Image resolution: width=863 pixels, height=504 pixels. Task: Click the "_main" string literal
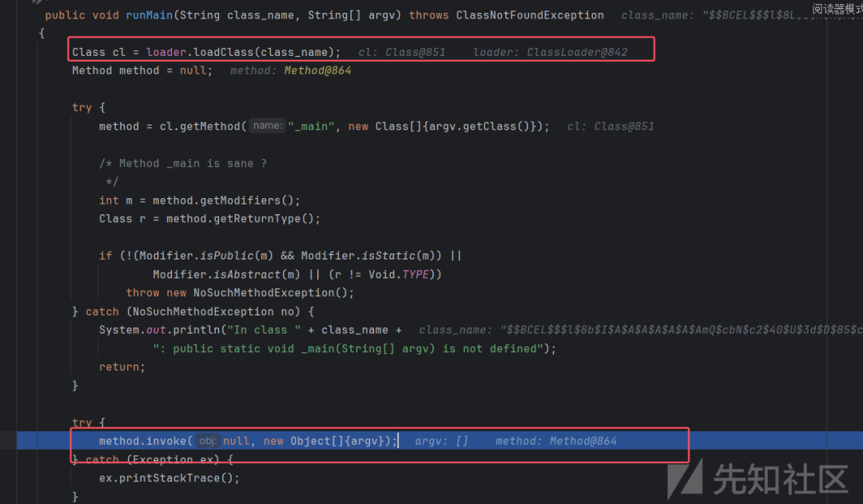(x=312, y=126)
